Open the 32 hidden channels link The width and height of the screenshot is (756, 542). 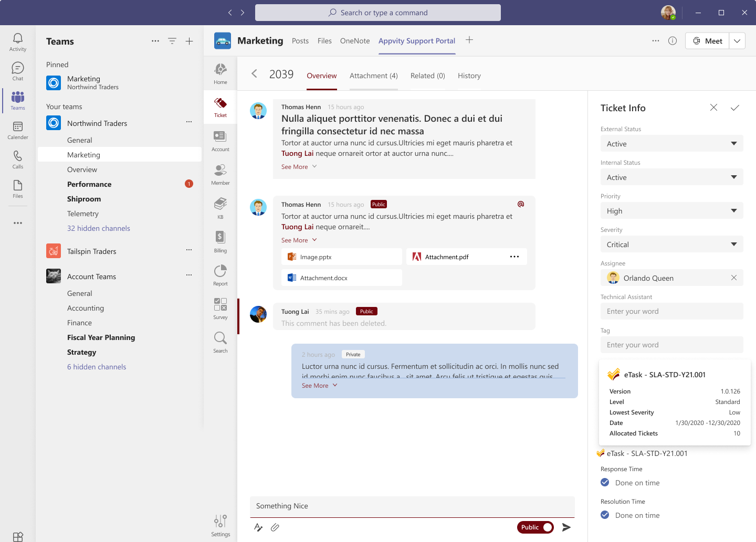click(x=99, y=228)
